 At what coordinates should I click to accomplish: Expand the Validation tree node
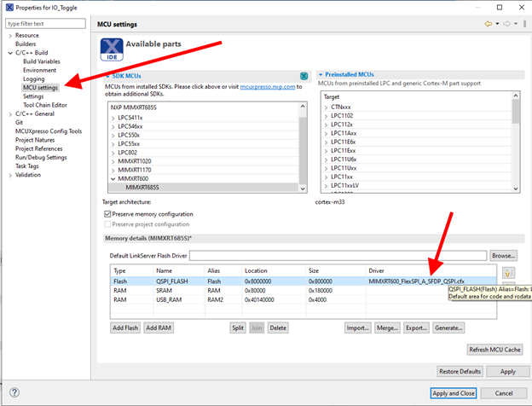10,175
